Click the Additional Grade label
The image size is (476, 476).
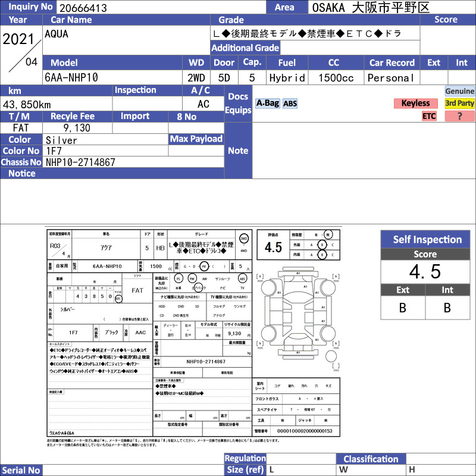point(245,48)
